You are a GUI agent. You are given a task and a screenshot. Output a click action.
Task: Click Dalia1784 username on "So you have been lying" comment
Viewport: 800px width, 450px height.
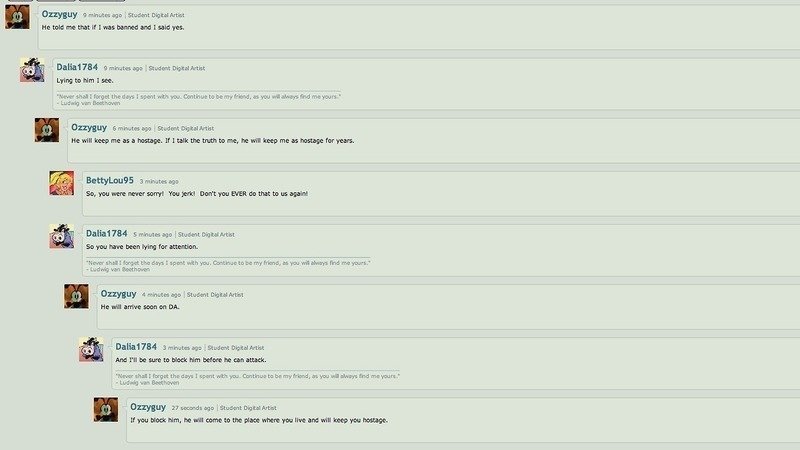(107, 234)
